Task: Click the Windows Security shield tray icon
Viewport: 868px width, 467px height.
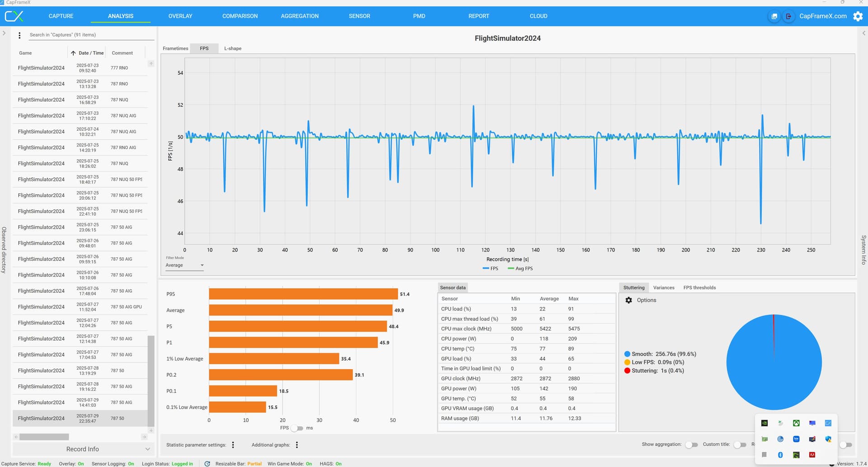Action: (x=828, y=439)
